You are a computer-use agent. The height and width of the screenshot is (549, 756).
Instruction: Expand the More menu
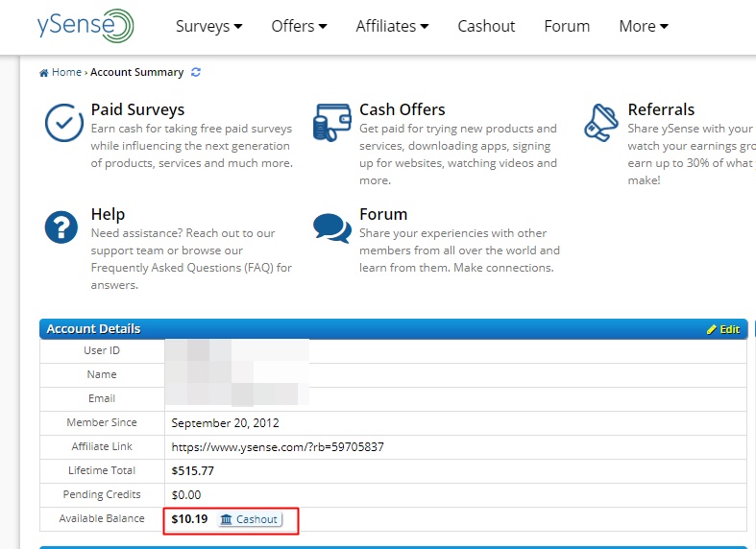point(644,26)
